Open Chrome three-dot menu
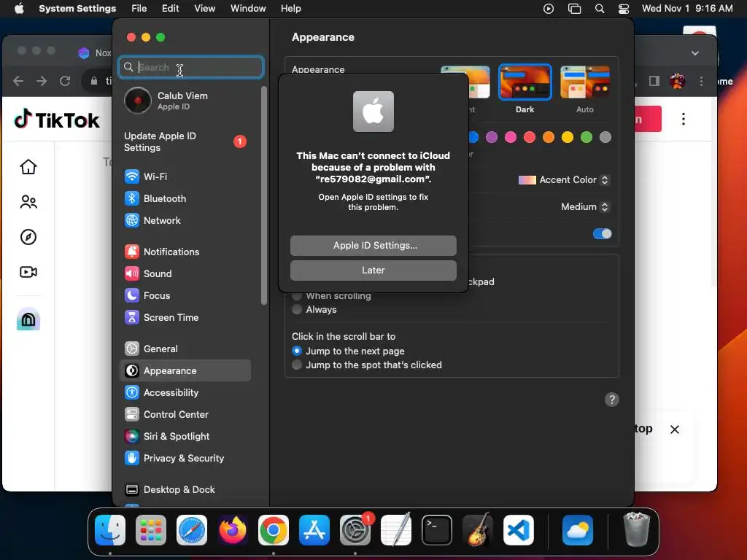Image resolution: width=747 pixels, height=560 pixels. click(701, 82)
